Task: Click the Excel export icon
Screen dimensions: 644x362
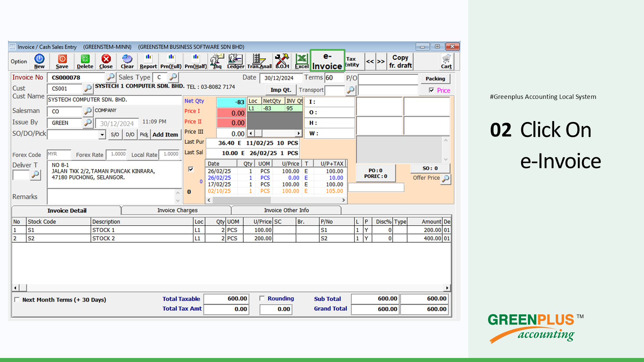Action: click(x=302, y=61)
